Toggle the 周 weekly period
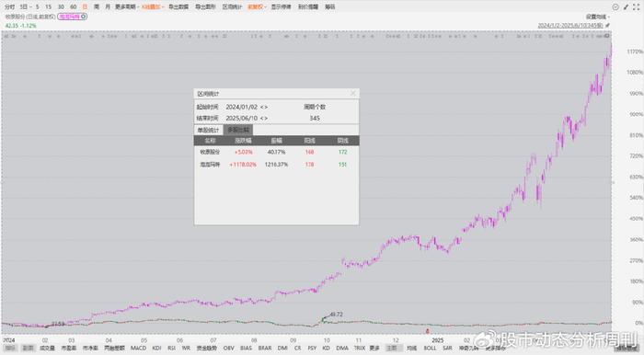 coord(97,7)
